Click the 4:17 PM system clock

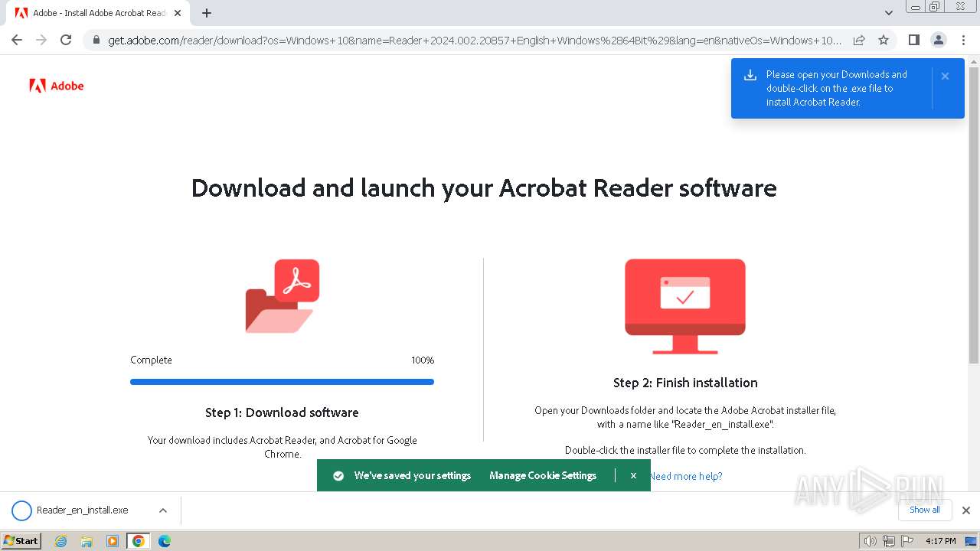tap(941, 541)
